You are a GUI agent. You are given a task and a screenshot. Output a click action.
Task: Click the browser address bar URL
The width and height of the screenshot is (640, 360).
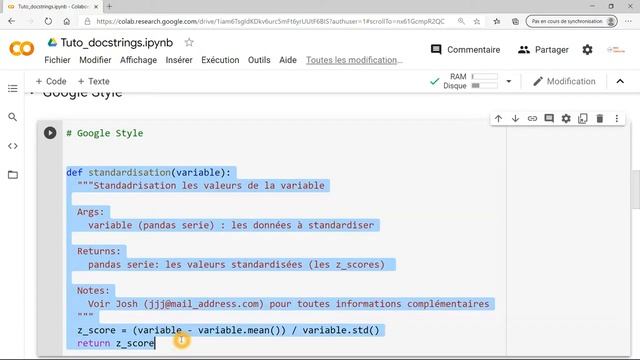(270, 21)
